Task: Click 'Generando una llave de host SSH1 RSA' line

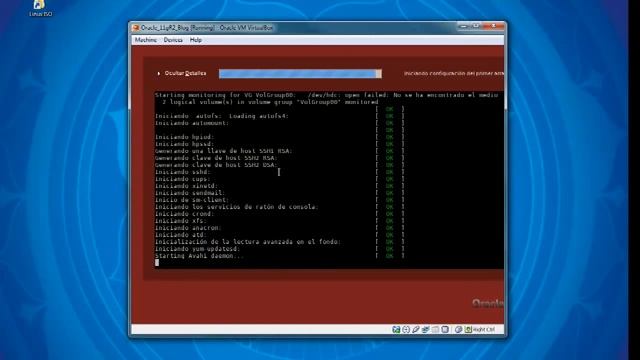Action: (224, 151)
